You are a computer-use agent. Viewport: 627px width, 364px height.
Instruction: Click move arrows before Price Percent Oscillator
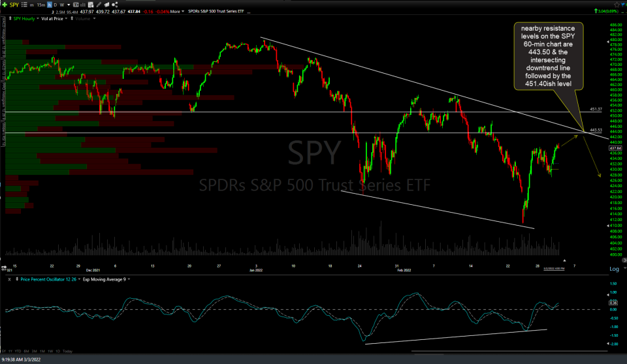pos(17,279)
